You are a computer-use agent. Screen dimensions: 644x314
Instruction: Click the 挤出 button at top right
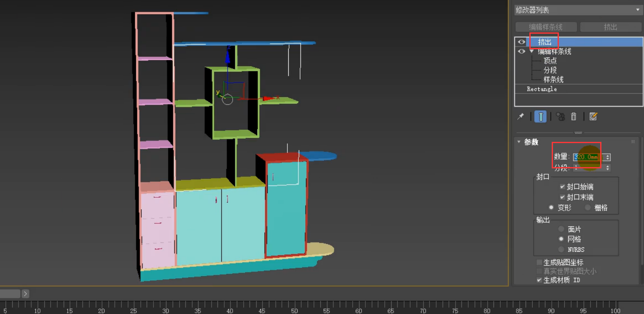tap(611, 27)
